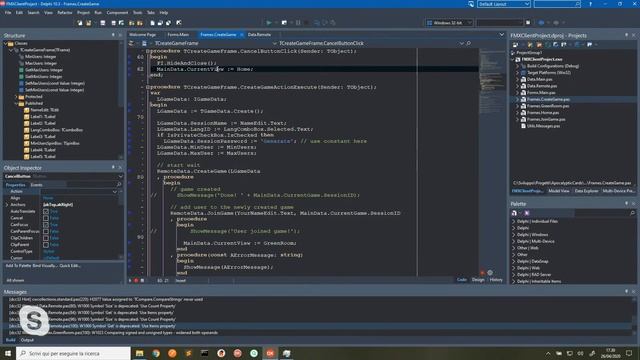Image resolution: width=640 pixels, height=360 pixels.
Task: Collapse the Classes node in Structure
Action: click(6, 43)
